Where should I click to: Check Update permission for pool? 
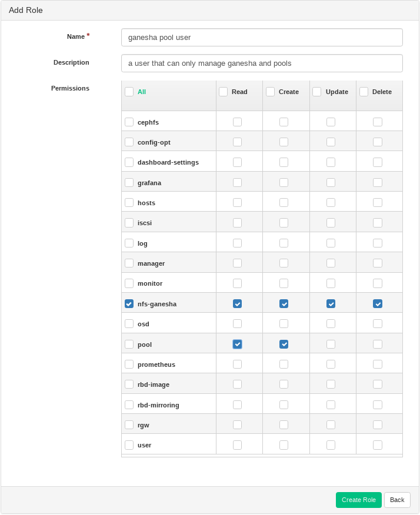[x=331, y=344]
